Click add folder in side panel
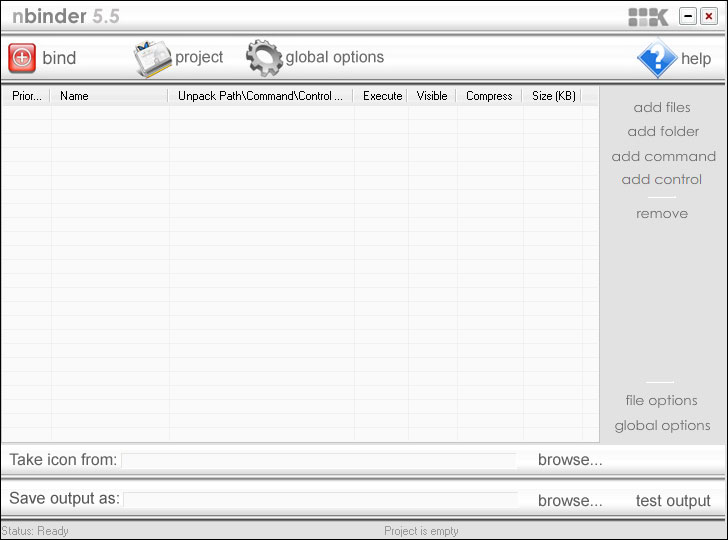This screenshot has height=540, width=728. tap(663, 131)
